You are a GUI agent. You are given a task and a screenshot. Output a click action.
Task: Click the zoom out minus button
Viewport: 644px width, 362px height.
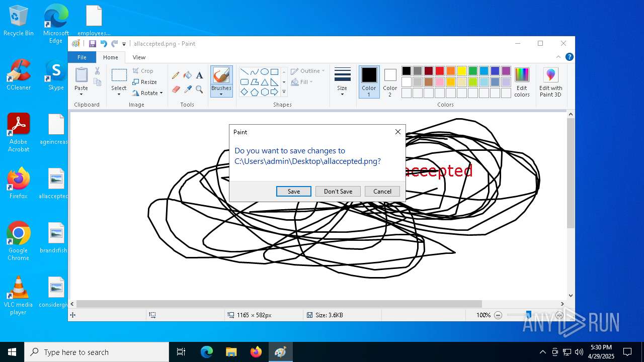click(498, 315)
